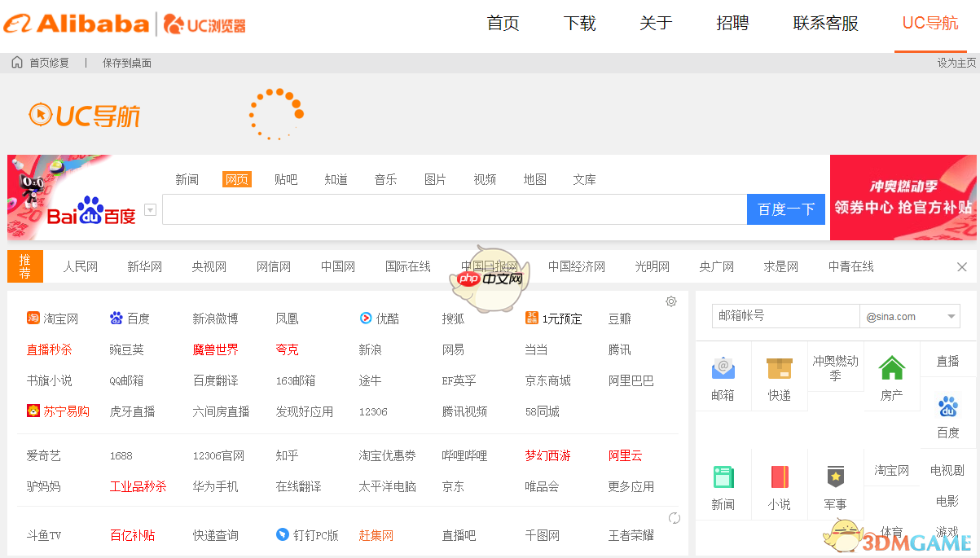Image resolution: width=980 pixels, height=558 pixels.
Task: Dismiss the recommended sites bar with X
Action: (x=961, y=266)
